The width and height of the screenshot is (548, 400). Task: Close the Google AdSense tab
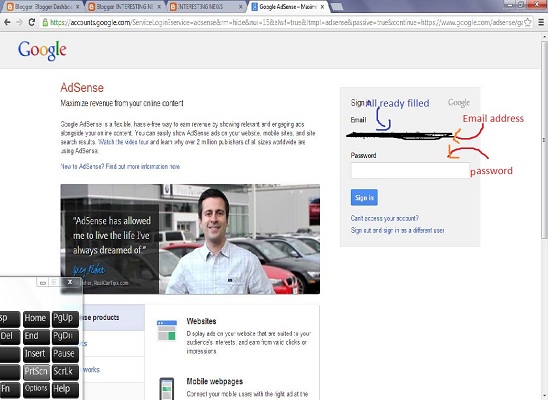pos(322,7)
